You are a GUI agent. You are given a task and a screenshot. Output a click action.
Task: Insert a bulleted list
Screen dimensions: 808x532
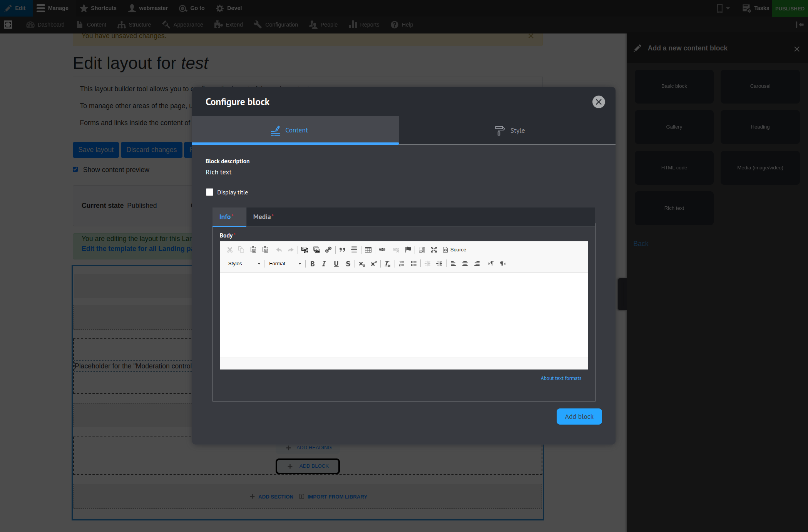[413, 264]
